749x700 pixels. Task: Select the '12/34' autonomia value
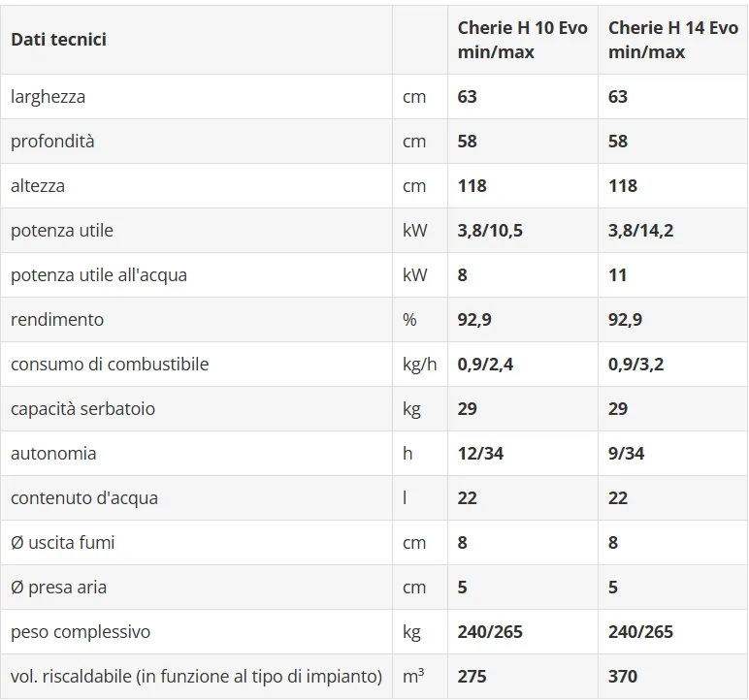tap(480, 454)
